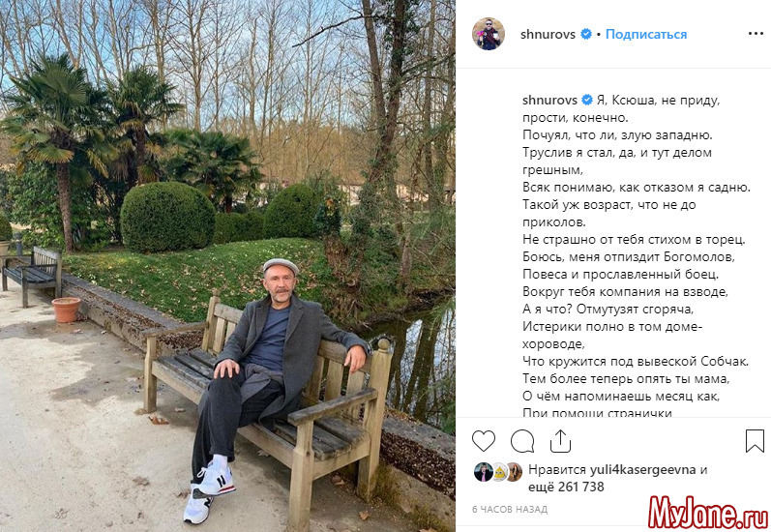Click the MyJane.ru watermark logo
771x532 pixels.
(708, 513)
